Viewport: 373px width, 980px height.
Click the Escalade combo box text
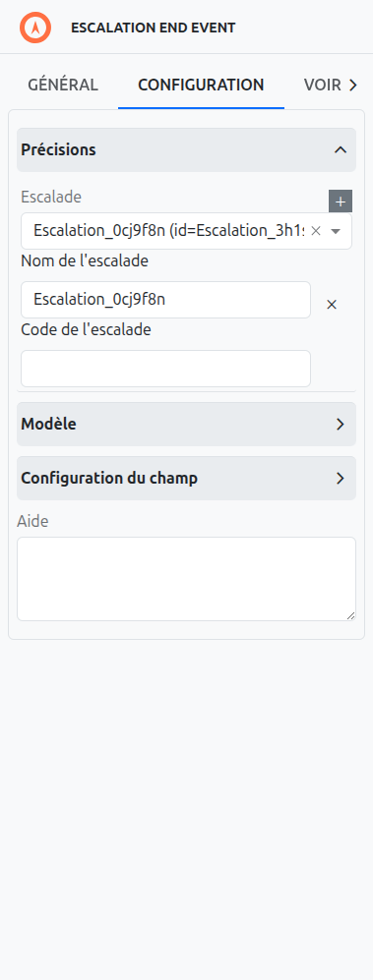[x=169, y=231]
